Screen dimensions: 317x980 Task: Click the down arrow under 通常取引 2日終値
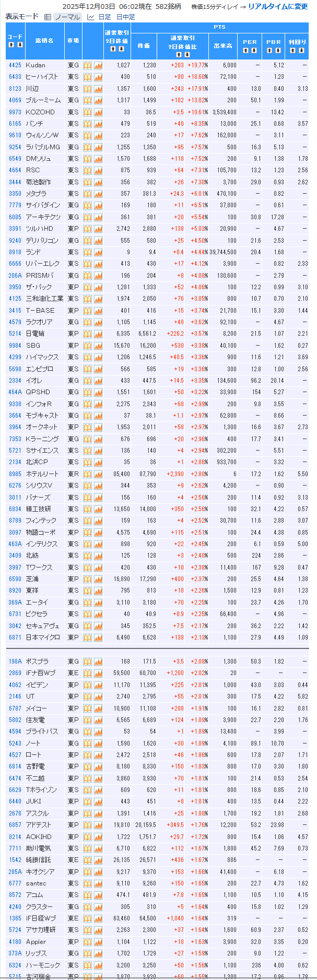point(121,49)
